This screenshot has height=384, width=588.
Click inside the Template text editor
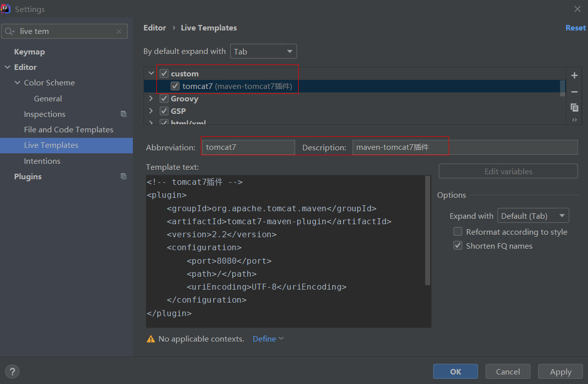[x=288, y=251]
